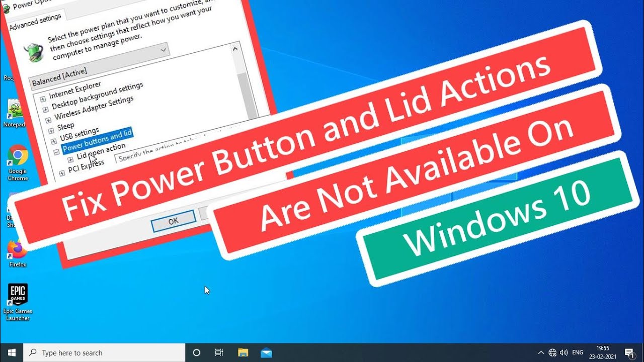This screenshot has width=644, height=362.
Task: Launch Google Chrome from the desktop
Action: (18, 162)
